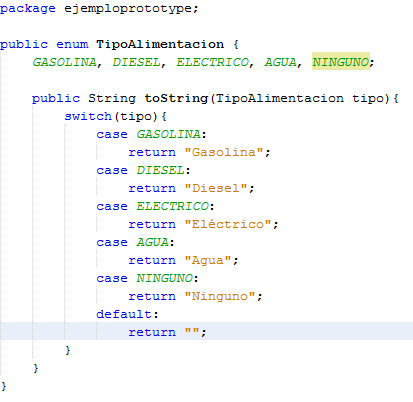Viewport: 413px width, 402px height.
Task: Click the TipoAlimentacion parameter type in toString
Action: (x=279, y=98)
